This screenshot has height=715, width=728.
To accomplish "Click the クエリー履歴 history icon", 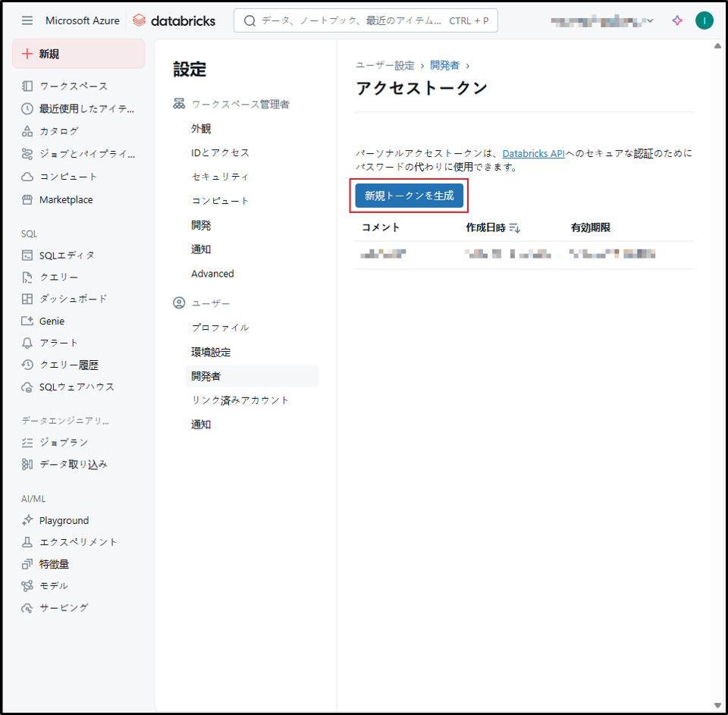I will (x=27, y=365).
